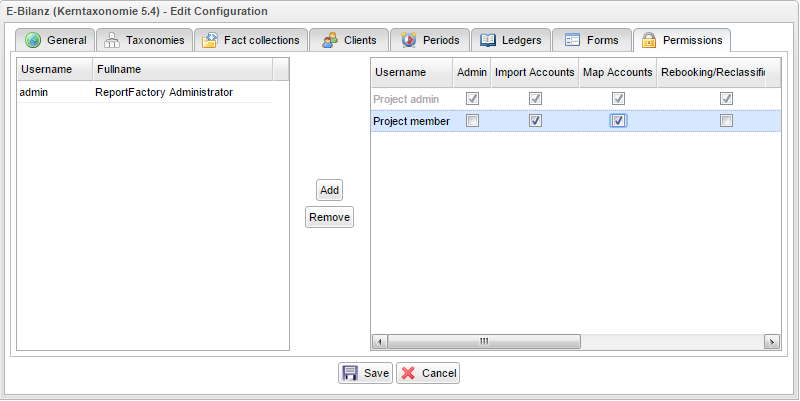The width and height of the screenshot is (800, 401).
Task: Click the General tab globe icon
Action: (x=33, y=41)
